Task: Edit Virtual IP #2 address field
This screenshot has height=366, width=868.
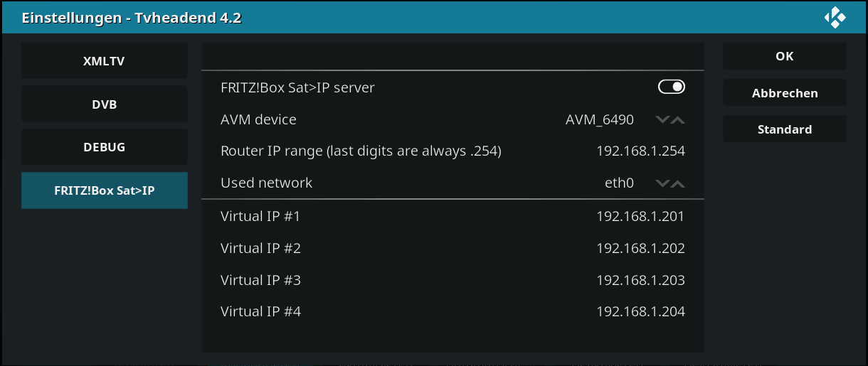Action: click(x=453, y=248)
